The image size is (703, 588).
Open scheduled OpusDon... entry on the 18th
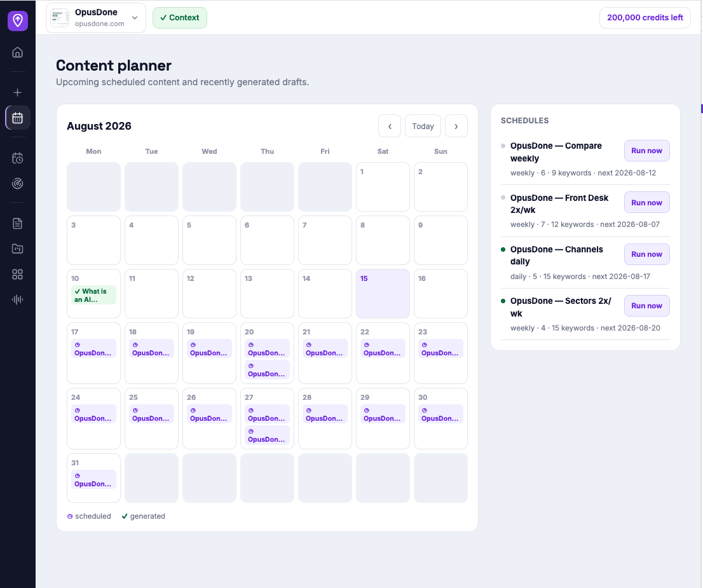coord(151,348)
